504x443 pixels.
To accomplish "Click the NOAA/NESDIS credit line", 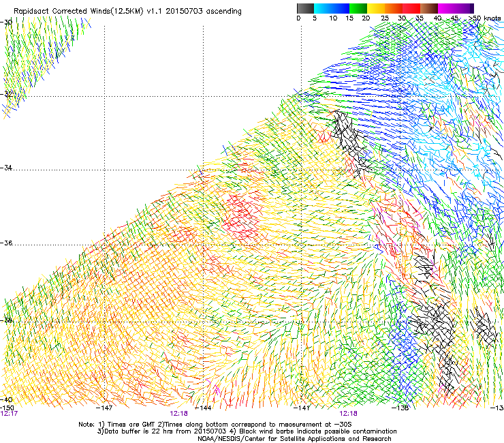I will (294, 438).
